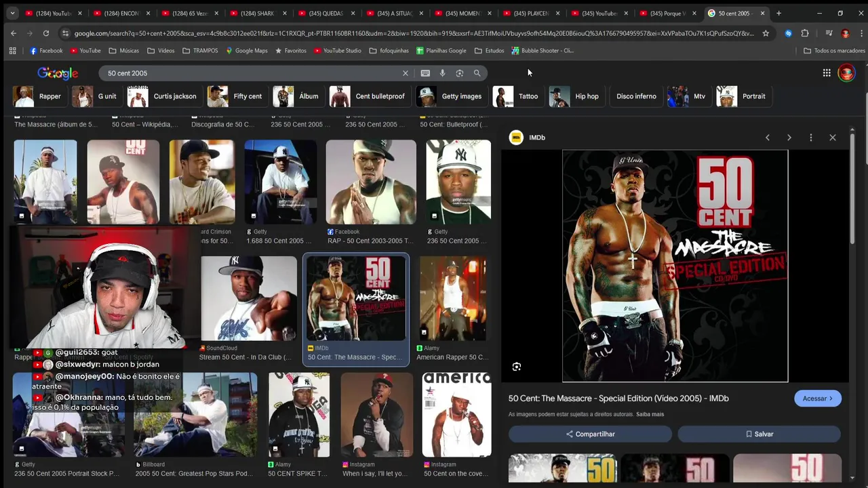
Task: Clear the search query with X
Action: point(406,73)
